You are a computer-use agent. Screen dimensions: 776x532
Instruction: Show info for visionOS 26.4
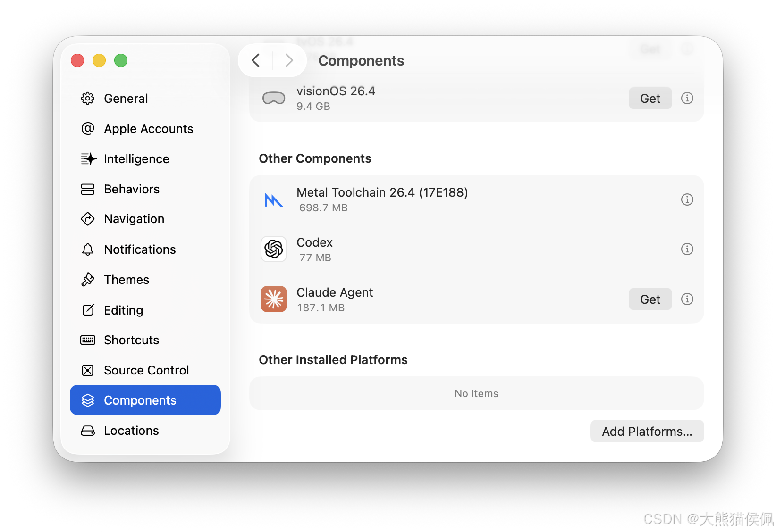point(687,98)
